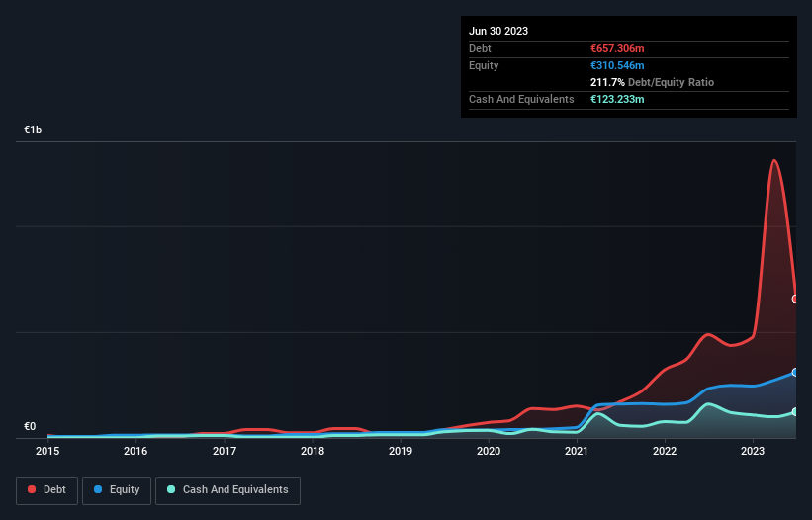Click the 2020 x-axis label
The width and height of the screenshot is (812, 520).
click(489, 451)
